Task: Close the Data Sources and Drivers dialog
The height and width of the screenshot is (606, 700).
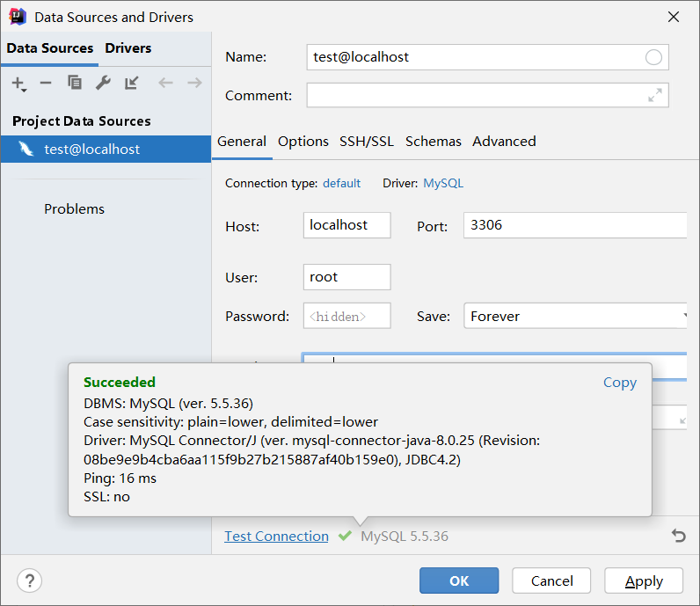Action: point(674,17)
